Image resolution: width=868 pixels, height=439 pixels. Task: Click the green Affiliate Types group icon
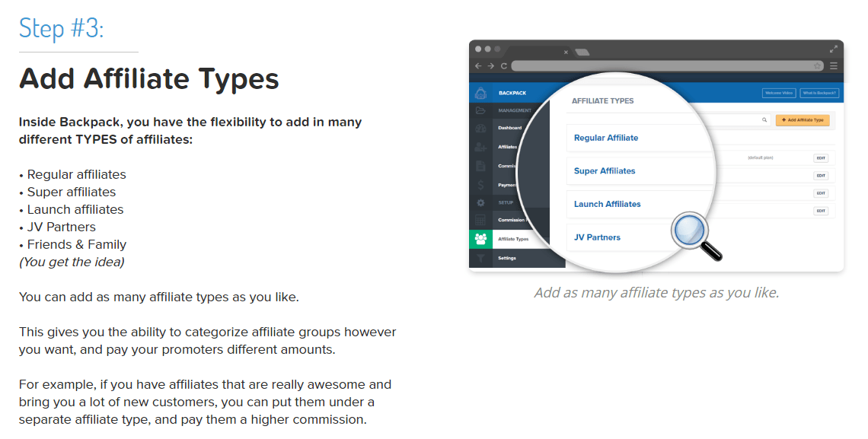point(480,239)
